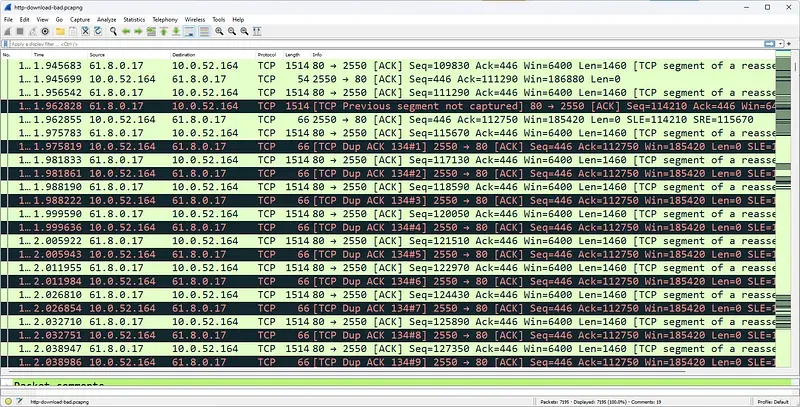
Task: Start capturing packets with shark fin icon
Action: 8,32
